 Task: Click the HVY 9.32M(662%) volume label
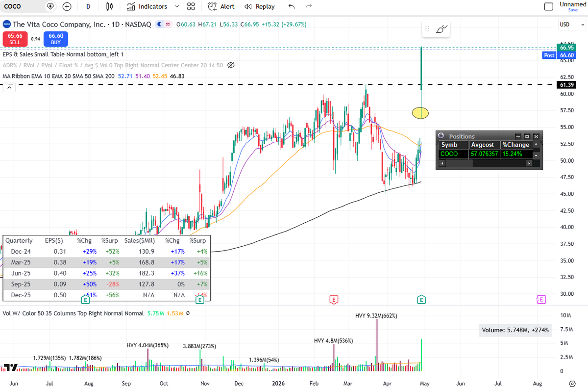point(376,315)
